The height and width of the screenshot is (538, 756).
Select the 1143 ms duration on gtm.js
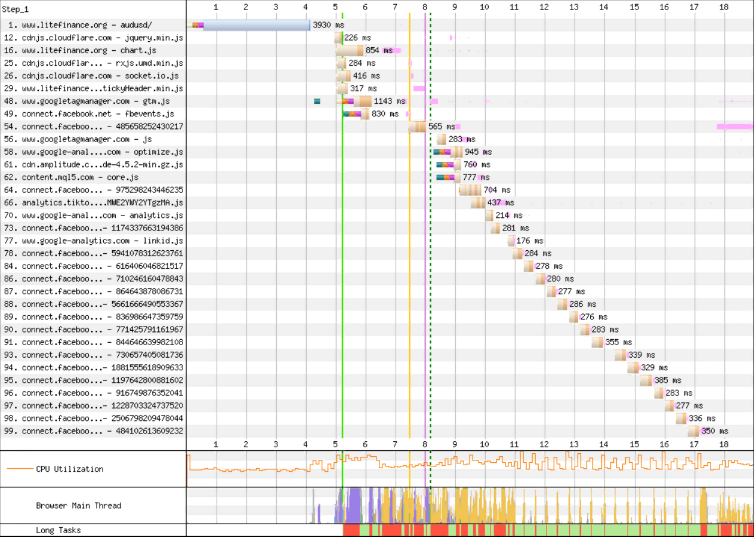coord(390,102)
